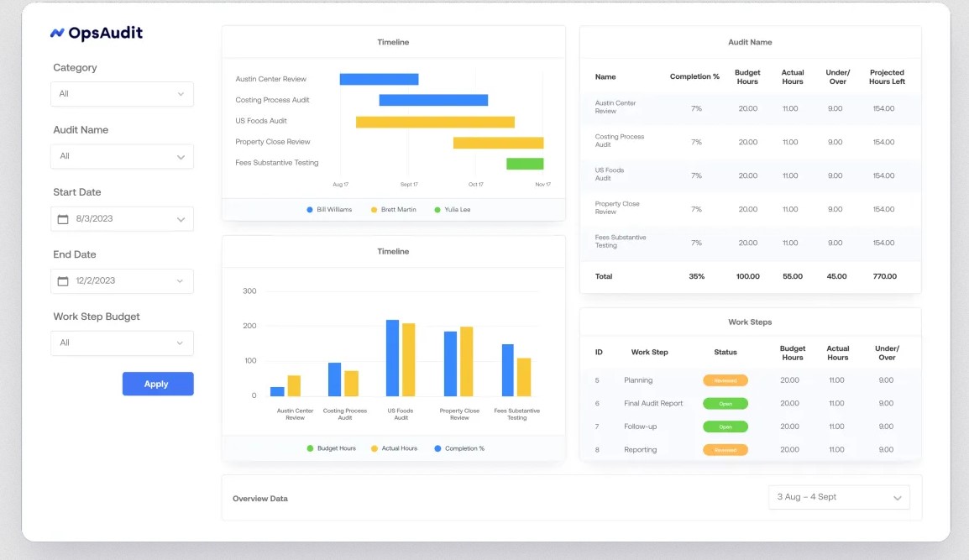Click the green Budget Hours legend dot
The image size is (969, 560).
pyautogui.click(x=310, y=448)
